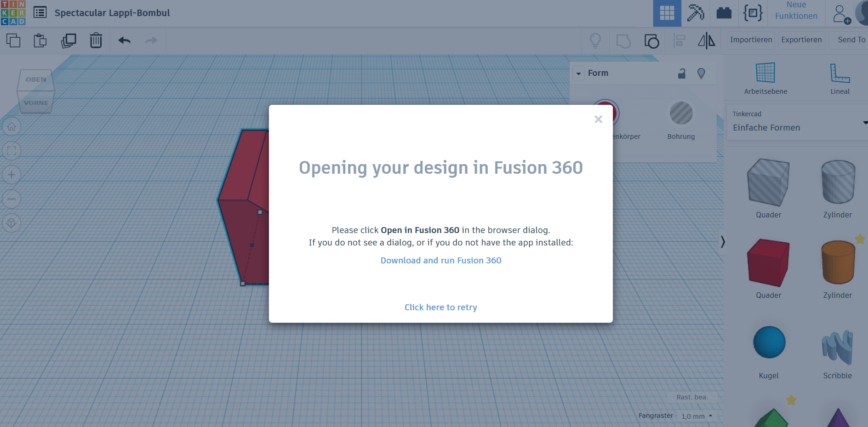Screen dimensions: 868x427
Task: Click the Paste icon in the toolbar
Action: pyautogui.click(x=40, y=40)
